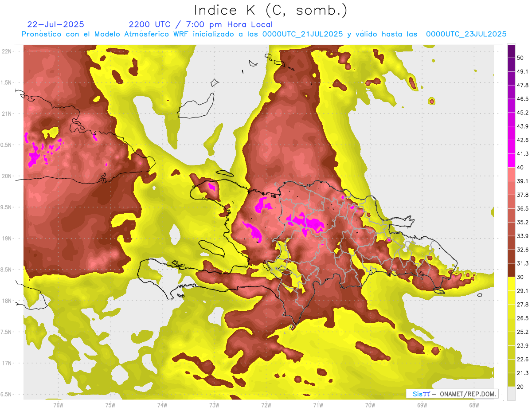Screen dimensions: 532x411
Task: Pick the magenta legend swatch between 41.3 and 40
Action: 512,160
